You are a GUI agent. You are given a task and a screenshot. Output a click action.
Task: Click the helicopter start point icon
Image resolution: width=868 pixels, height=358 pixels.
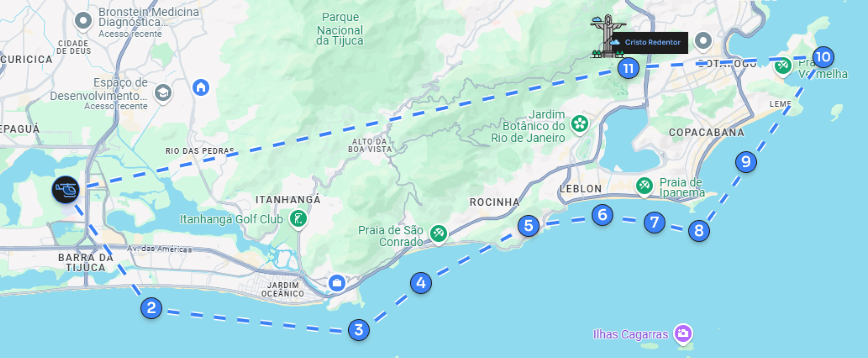point(66,190)
